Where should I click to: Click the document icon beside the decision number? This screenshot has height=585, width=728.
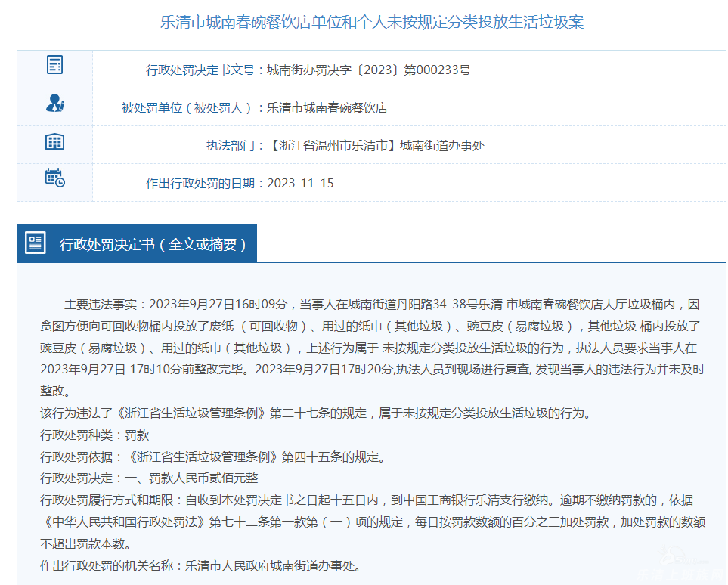pos(54,65)
